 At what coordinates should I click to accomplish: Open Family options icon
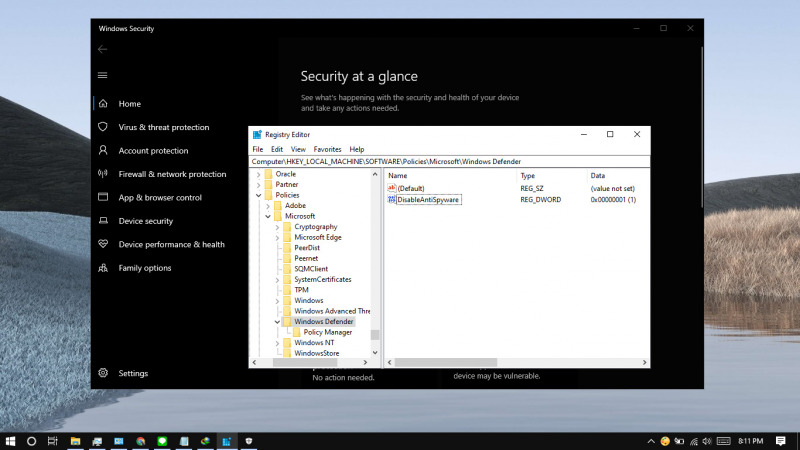(103, 267)
